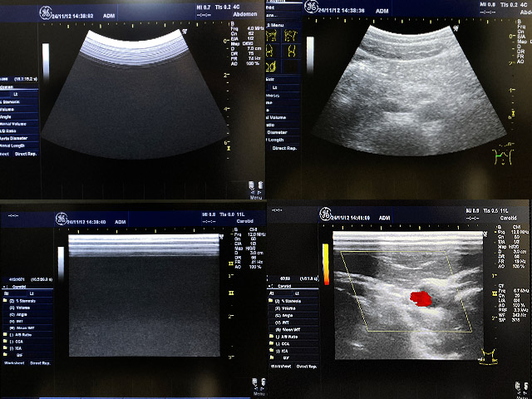Screen dimensions: 532x399
Task: Click the GE logo on the 14:41:09 color Doppler screen
Action: (x=326, y=214)
